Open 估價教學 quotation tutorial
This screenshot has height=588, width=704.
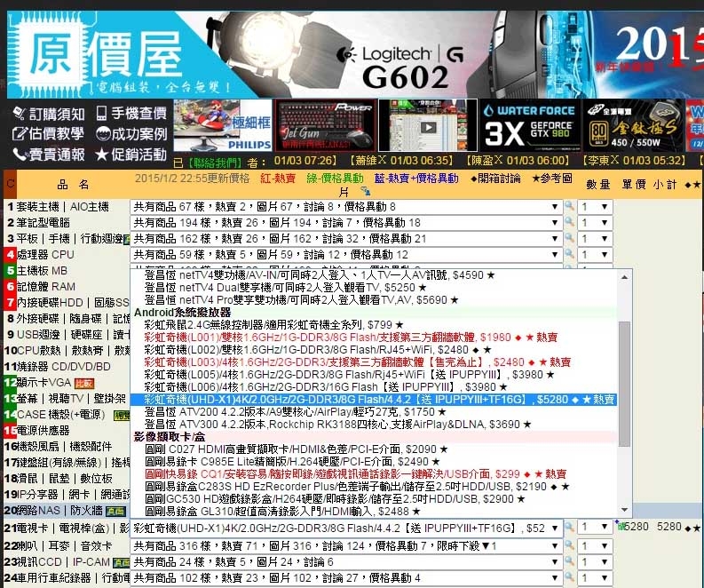click(48, 133)
